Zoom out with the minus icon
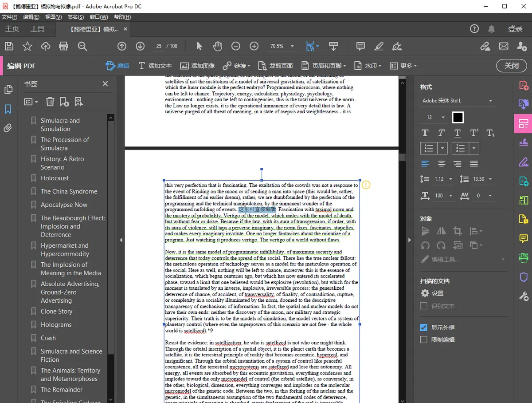This screenshot has height=403, width=532. coord(236,46)
